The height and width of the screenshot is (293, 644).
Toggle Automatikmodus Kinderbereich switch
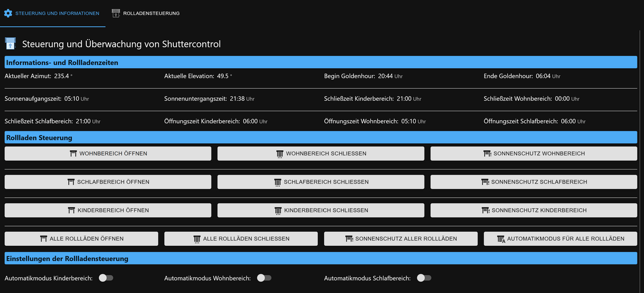[x=106, y=278]
